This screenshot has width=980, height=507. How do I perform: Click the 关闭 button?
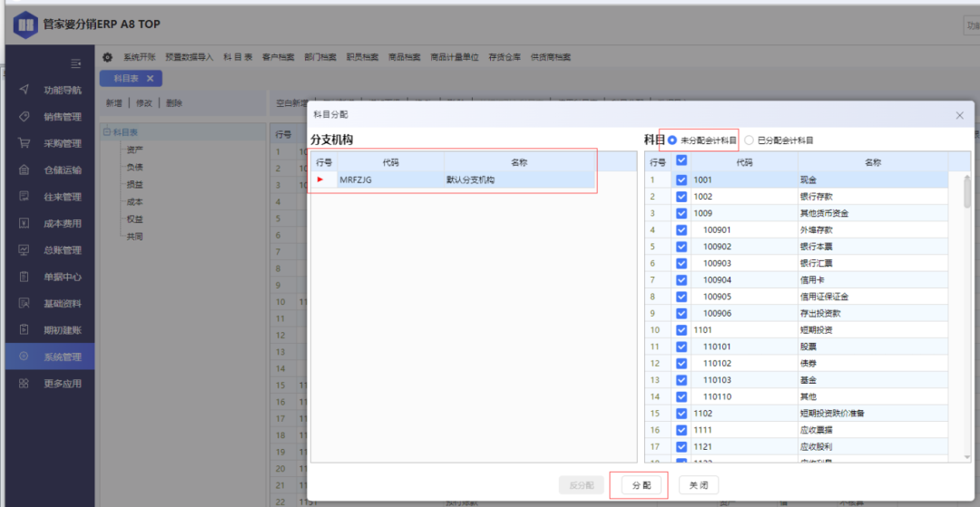point(698,485)
